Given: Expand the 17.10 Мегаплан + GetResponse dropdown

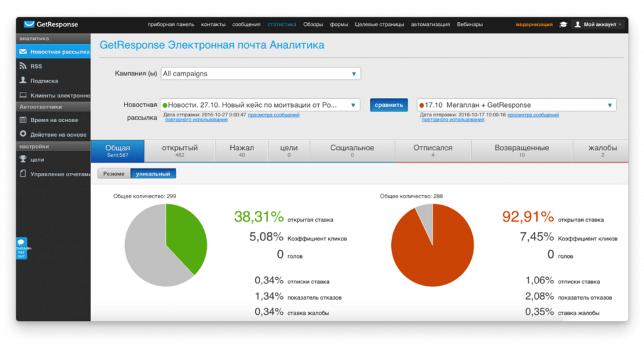Looking at the screenshot, I should click(x=516, y=105).
